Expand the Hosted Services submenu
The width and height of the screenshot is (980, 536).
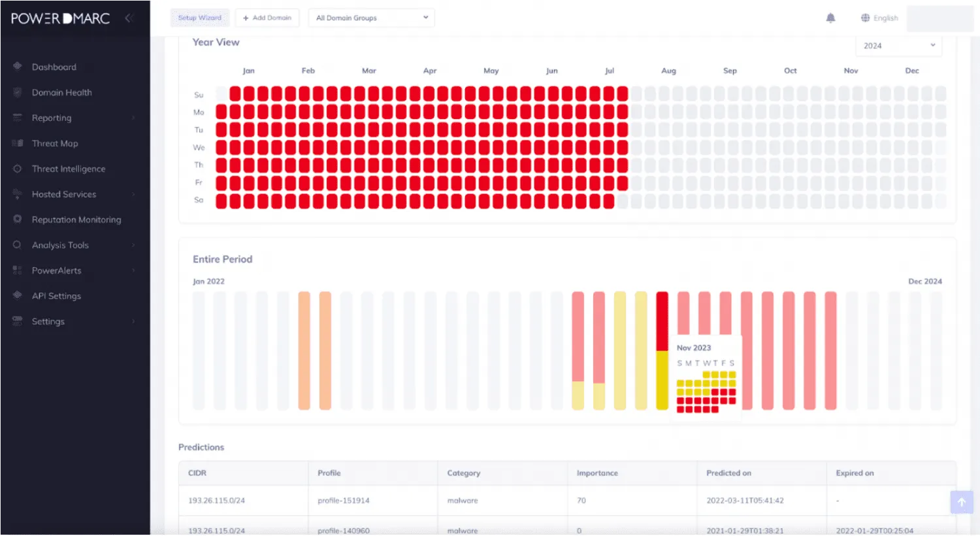133,194
